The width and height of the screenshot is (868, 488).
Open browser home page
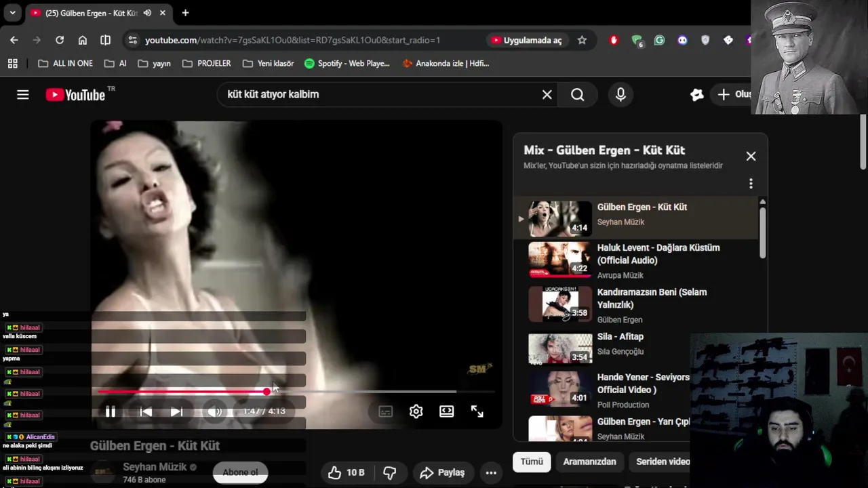tap(83, 40)
